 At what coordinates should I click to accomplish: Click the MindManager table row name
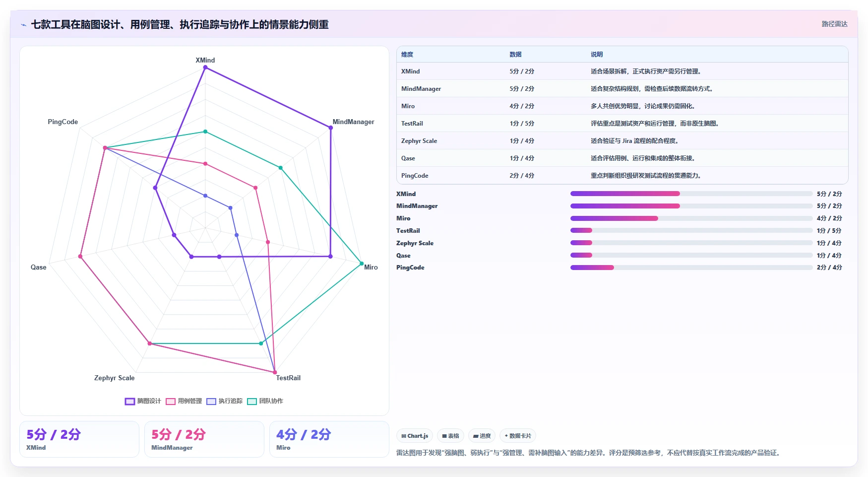(421, 89)
